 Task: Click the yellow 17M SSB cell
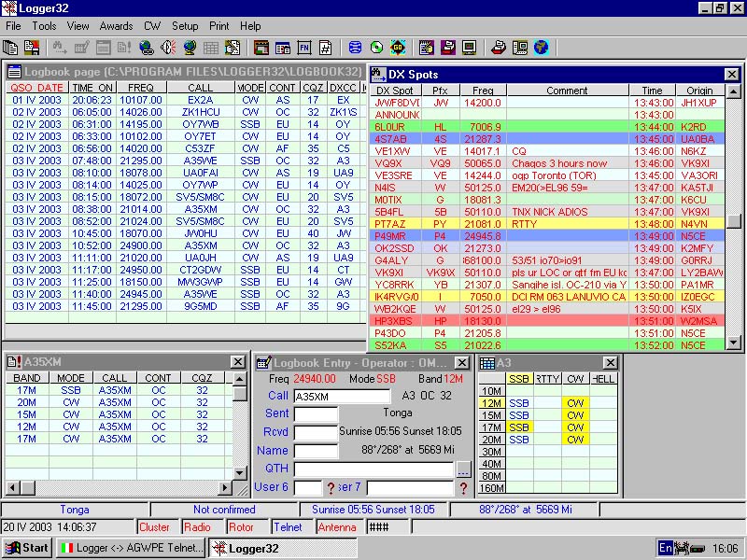pos(519,427)
